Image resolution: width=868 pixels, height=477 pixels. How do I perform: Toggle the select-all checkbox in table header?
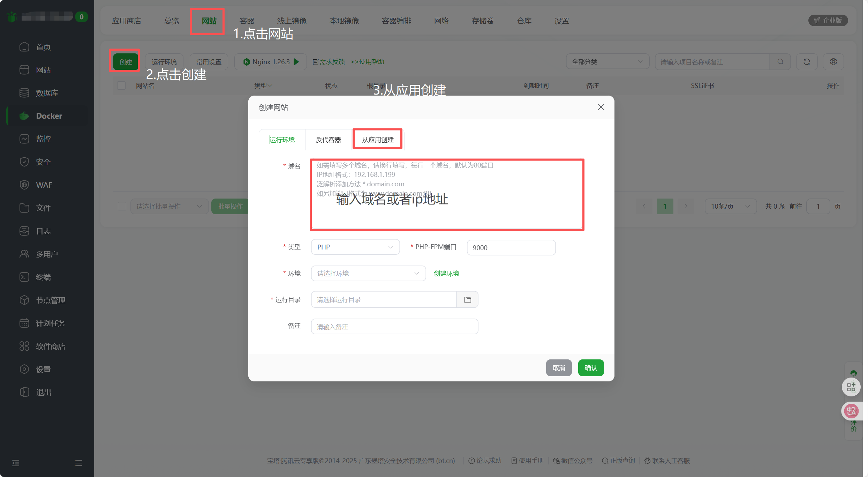coord(121,85)
